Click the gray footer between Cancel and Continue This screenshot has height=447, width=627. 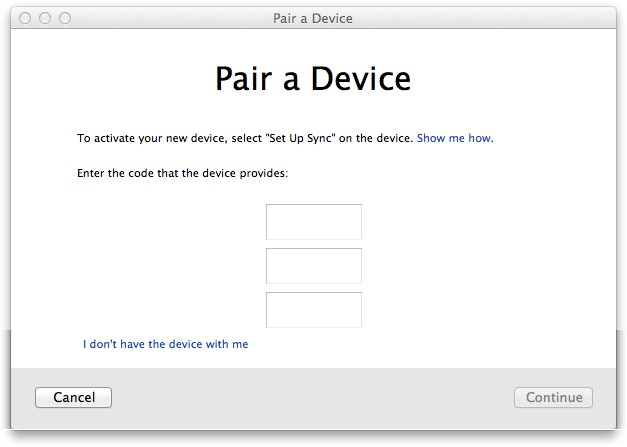pos(313,397)
